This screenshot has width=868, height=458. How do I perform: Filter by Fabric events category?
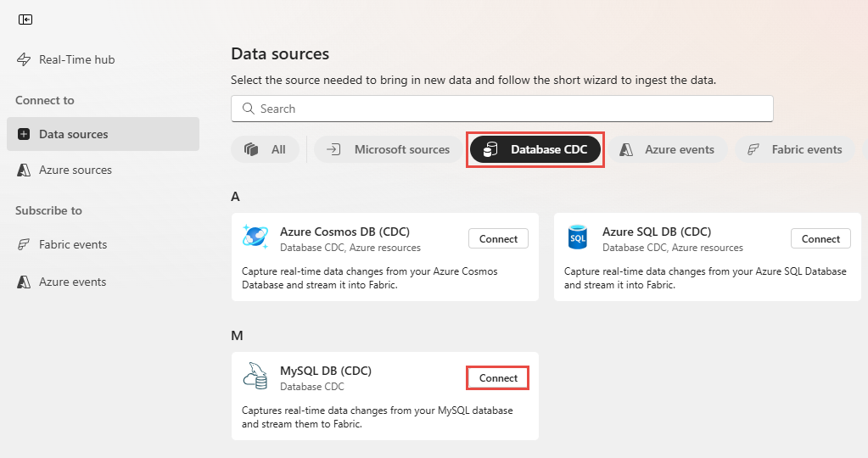[795, 149]
